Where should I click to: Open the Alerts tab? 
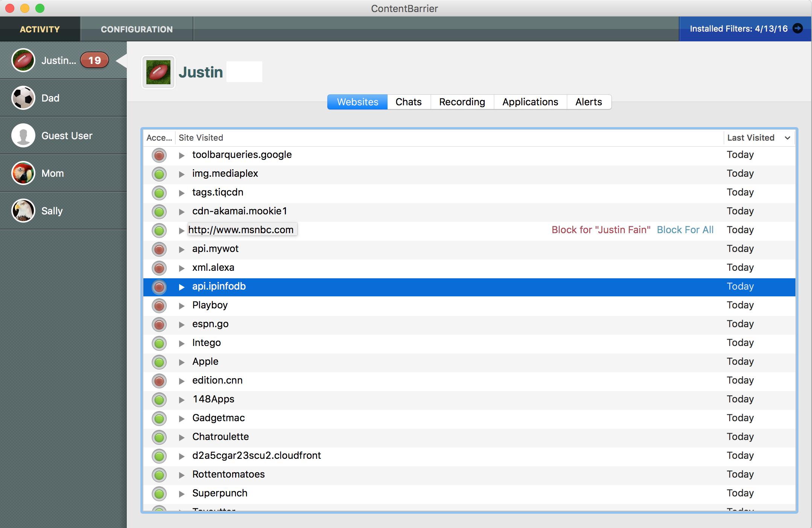589,102
